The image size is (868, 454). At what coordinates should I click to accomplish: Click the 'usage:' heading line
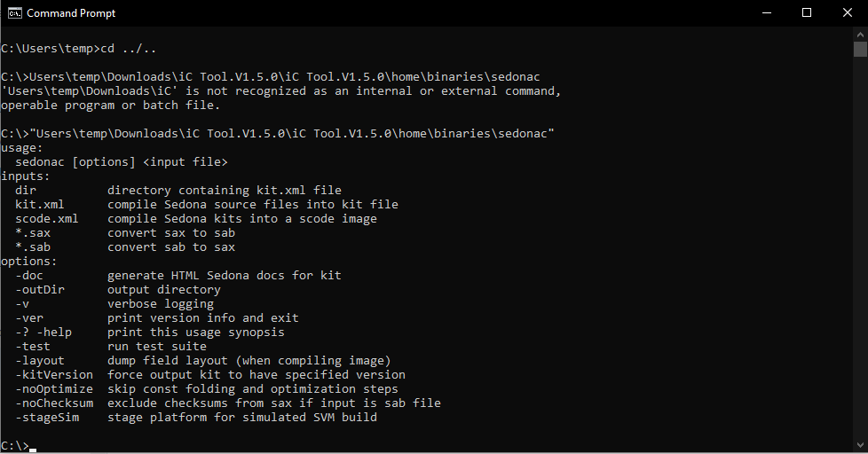click(x=22, y=148)
